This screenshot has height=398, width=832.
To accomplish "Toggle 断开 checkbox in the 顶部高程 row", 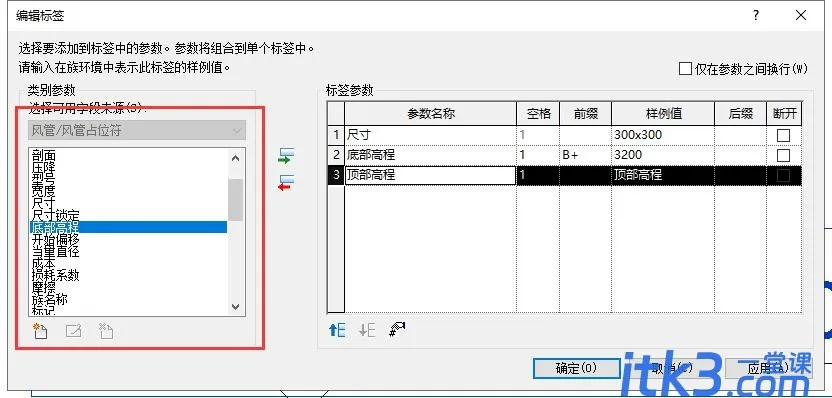I will [x=783, y=176].
